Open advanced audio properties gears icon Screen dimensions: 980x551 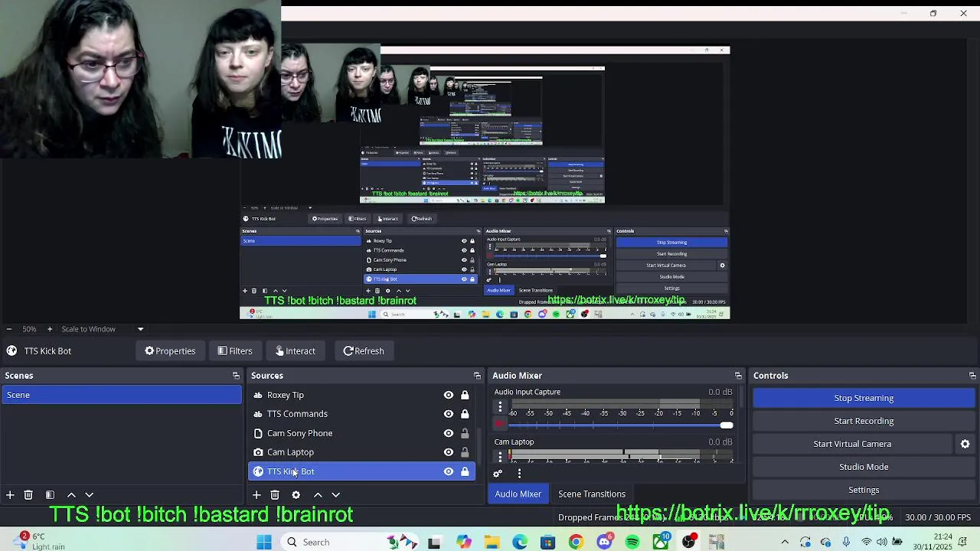(x=498, y=474)
